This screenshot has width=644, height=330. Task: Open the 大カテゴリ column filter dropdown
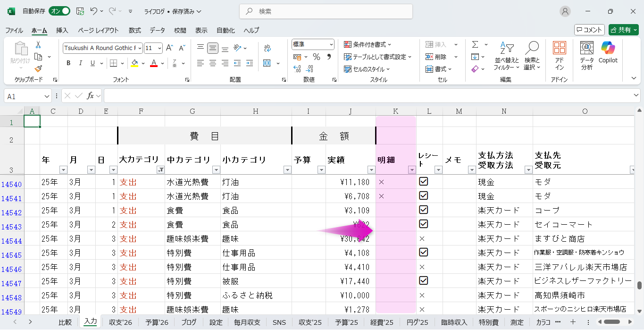tap(160, 170)
